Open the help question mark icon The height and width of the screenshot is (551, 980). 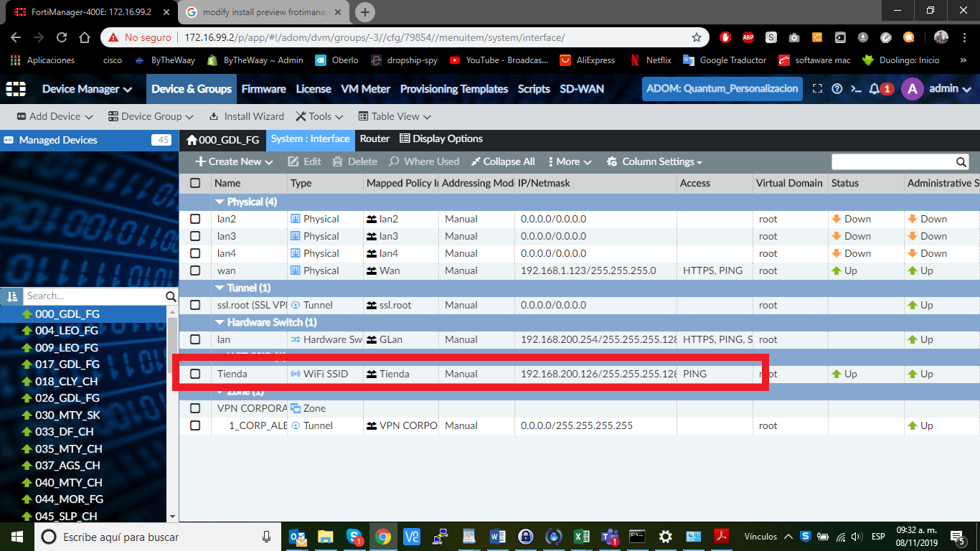point(837,89)
